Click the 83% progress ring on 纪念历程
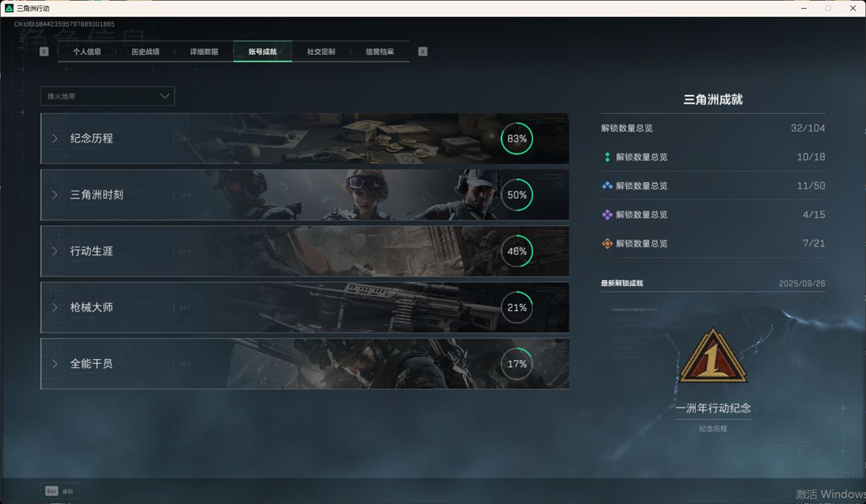The width and height of the screenshot is (866, 504). coord(517,139)
